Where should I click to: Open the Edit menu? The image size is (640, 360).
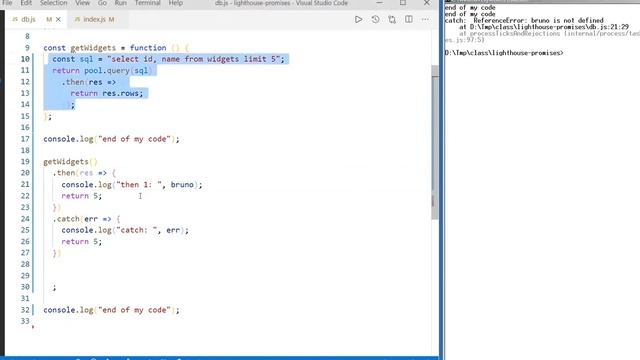coord(26,3)
